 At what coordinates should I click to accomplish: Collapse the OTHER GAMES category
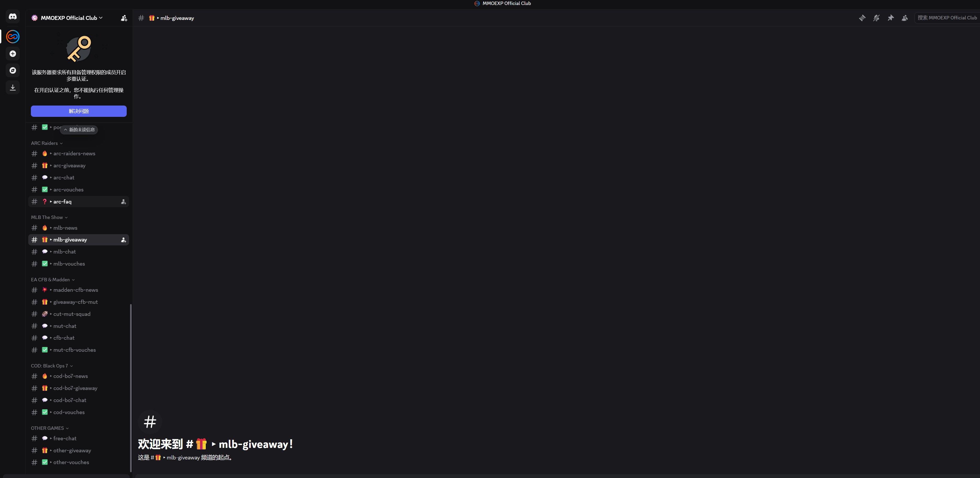(50, 428)
